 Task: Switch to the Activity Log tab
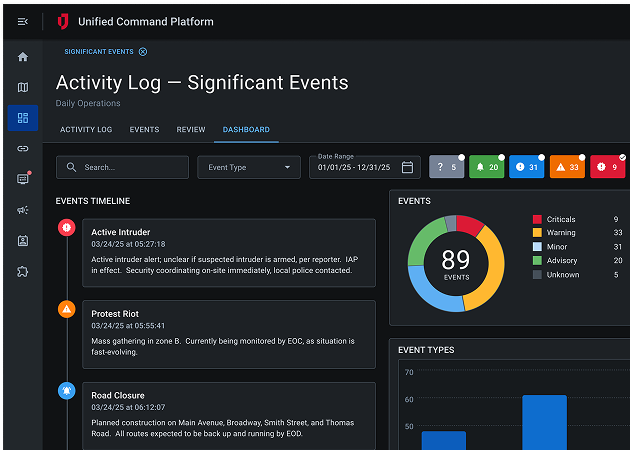click(86, 130)
